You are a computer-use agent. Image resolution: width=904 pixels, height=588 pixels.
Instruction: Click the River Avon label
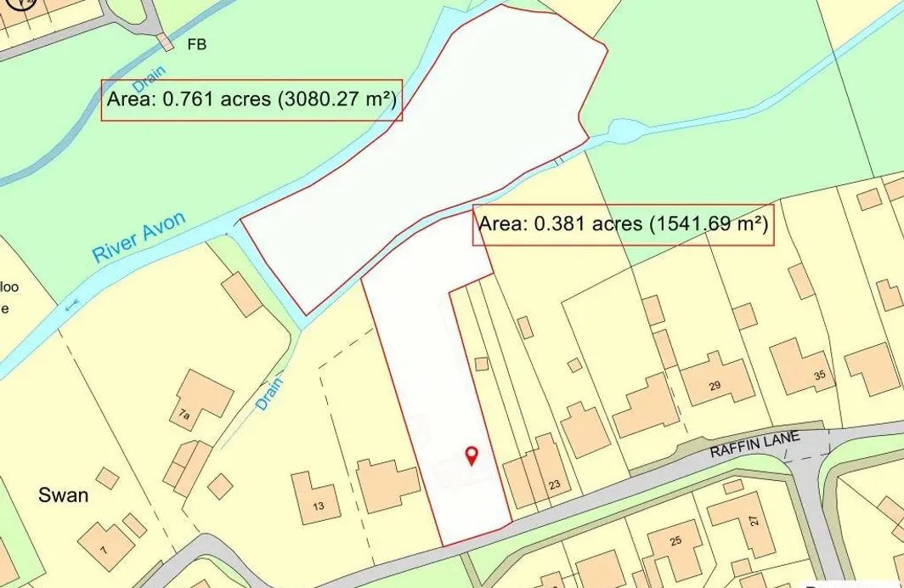139,237
